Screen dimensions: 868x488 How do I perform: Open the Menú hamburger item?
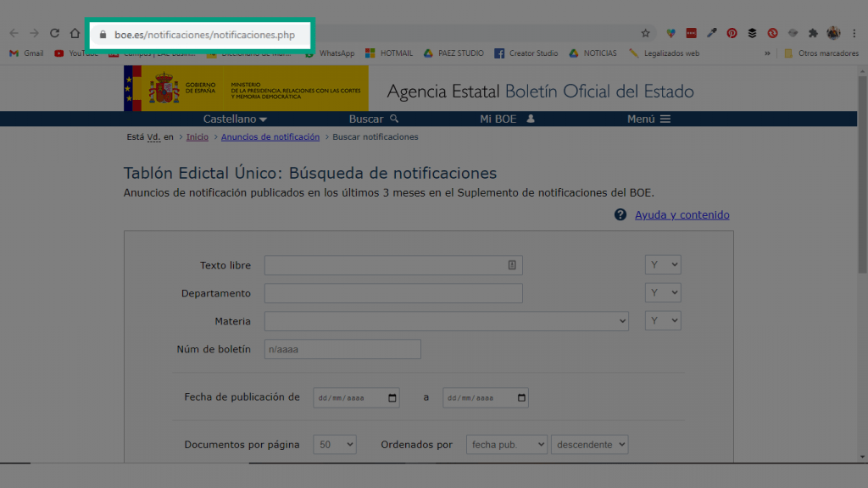click(x=648, y=119)
